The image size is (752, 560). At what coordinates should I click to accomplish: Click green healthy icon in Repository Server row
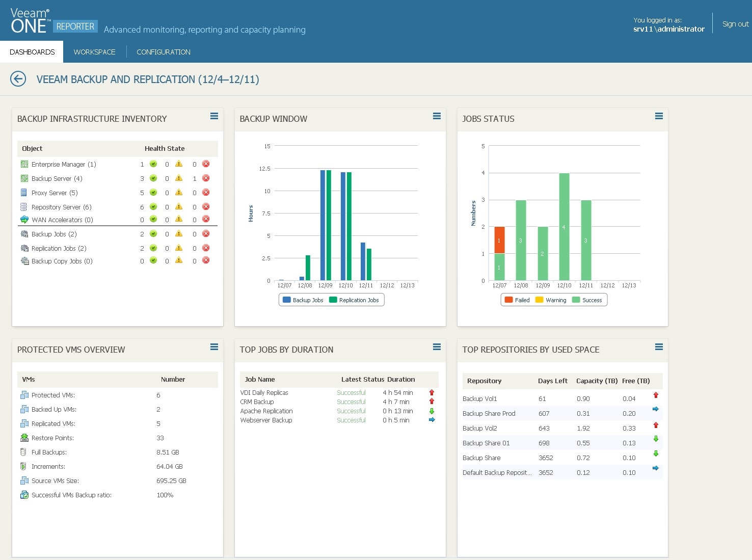tap(153, 206)
